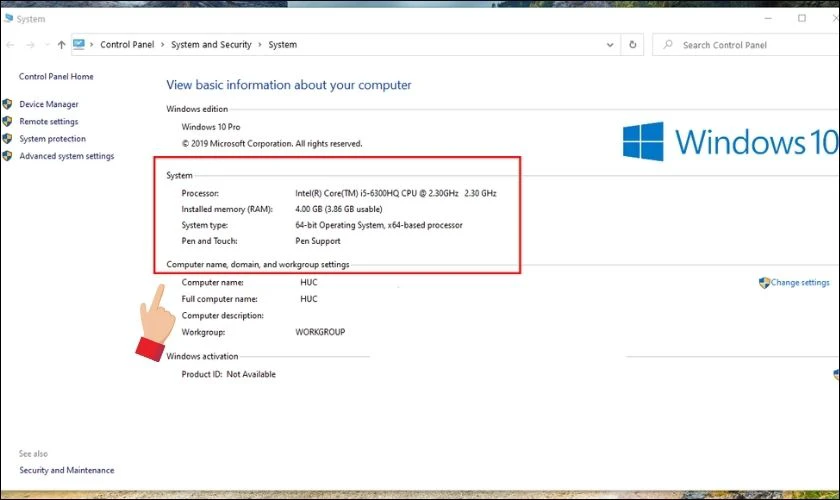Click the Device Manager shield icon
Viewport: 840px width, 500px height.
click(8, 104)
